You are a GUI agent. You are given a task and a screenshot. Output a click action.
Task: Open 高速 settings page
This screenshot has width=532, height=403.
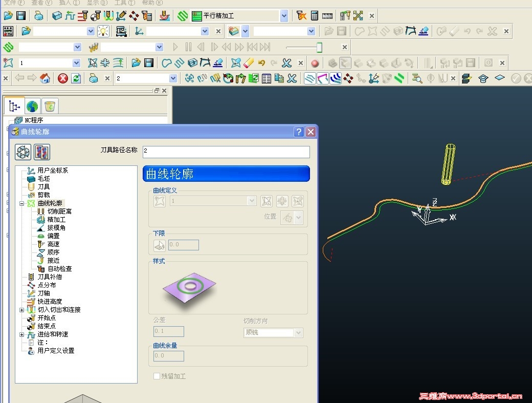click(x=53, y=244)
